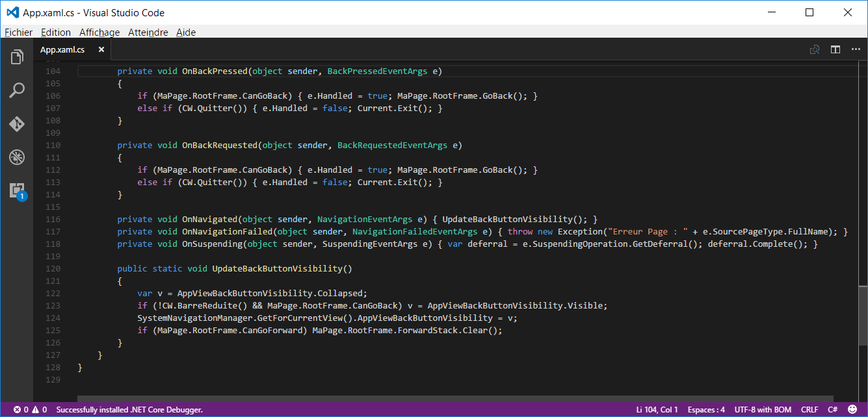Screen dimensions: 868x417
Task: Open the Extensions view with badge
Action: click(17, 190)
